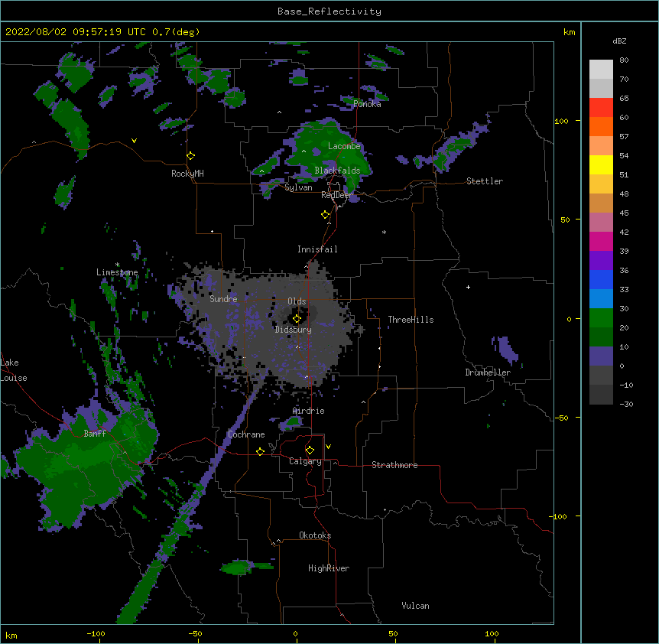Click the Innisfail city label
Screen dimensions: 659x644
pos(317,249)
